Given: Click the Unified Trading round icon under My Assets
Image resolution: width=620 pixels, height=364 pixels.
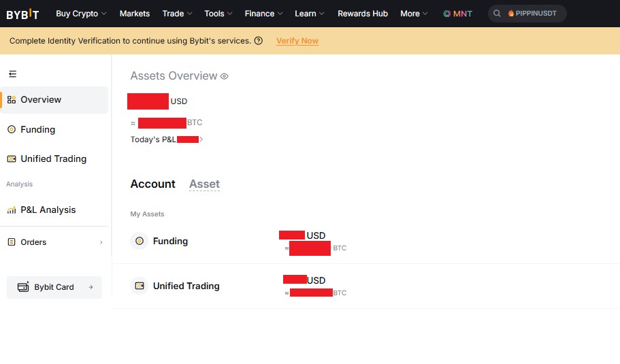Looking at the screenshot, I should click(140, 286).
